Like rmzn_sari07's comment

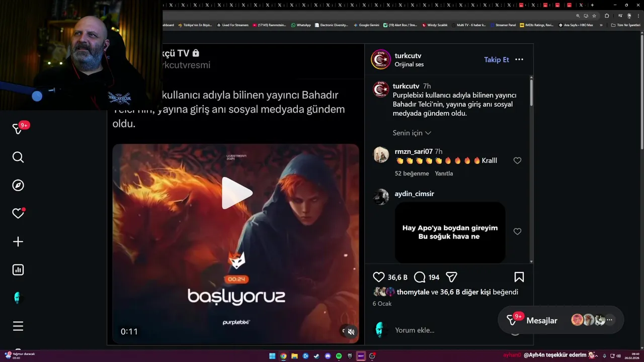517,160
